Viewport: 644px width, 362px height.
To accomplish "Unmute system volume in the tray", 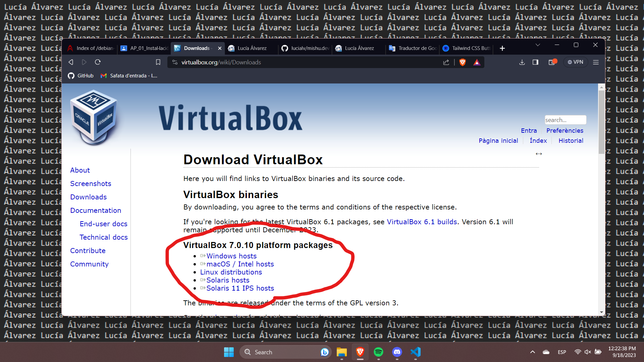I will [x=588, y=352].
